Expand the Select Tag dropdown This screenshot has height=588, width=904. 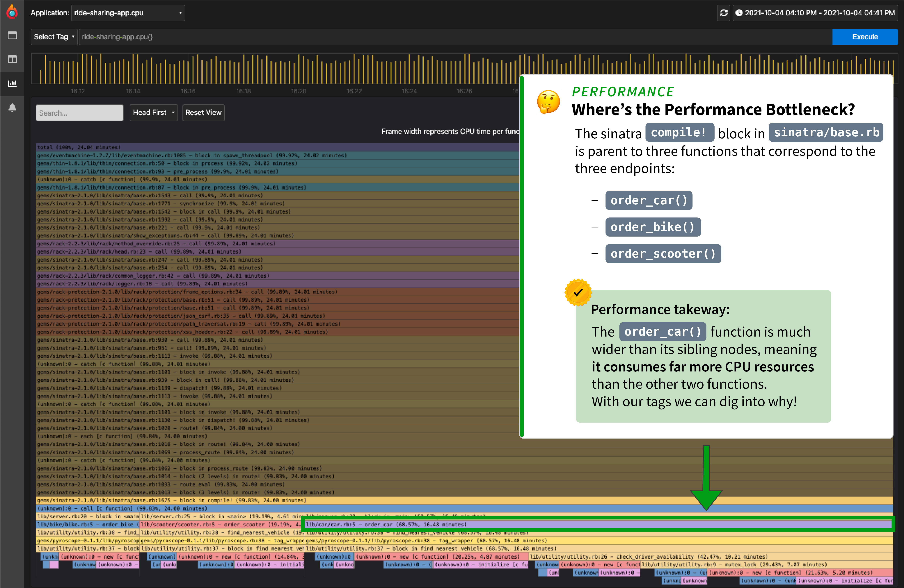coord(54,37)
